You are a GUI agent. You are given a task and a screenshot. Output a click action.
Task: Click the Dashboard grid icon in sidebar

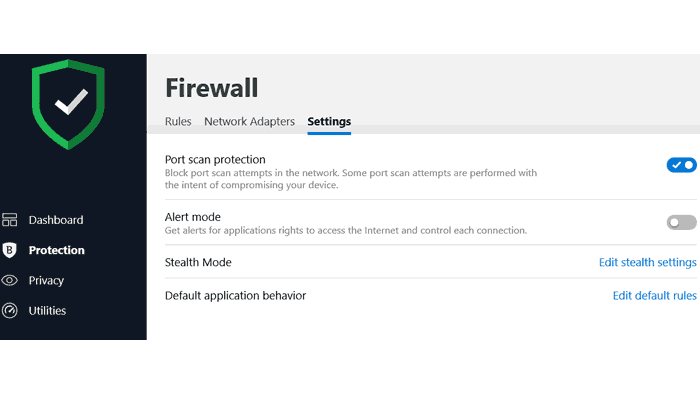click(x=9, y=220)
